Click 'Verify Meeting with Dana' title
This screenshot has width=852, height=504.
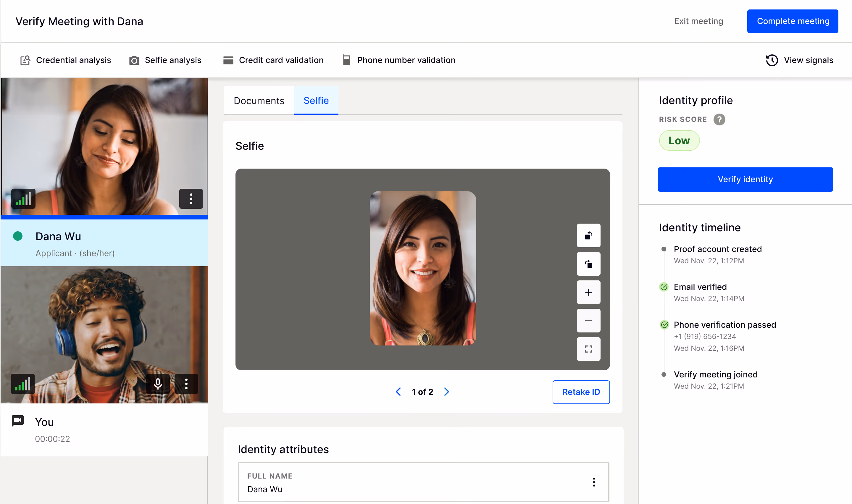[79, 21]
